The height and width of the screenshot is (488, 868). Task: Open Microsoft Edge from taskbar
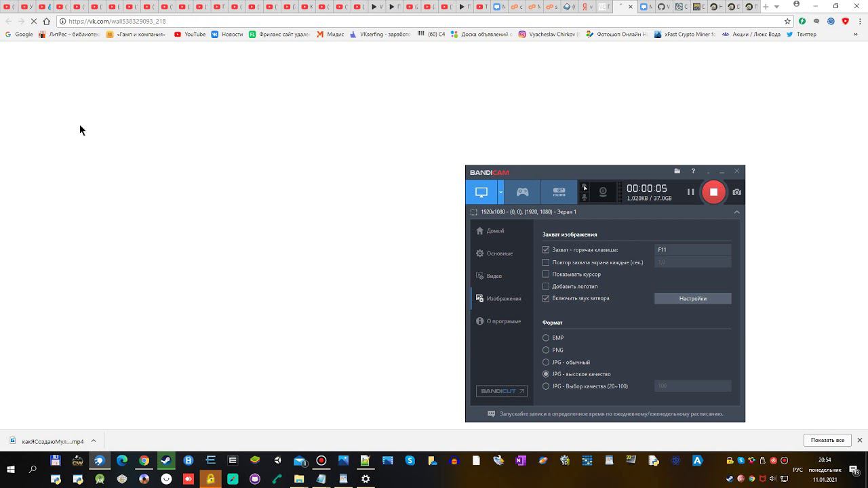(x=122, y=461)
